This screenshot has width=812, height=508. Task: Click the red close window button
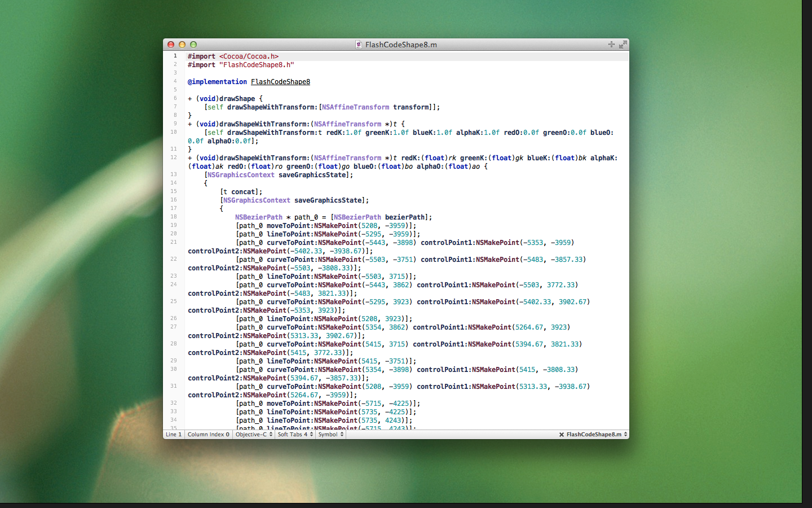click(171, 45)
